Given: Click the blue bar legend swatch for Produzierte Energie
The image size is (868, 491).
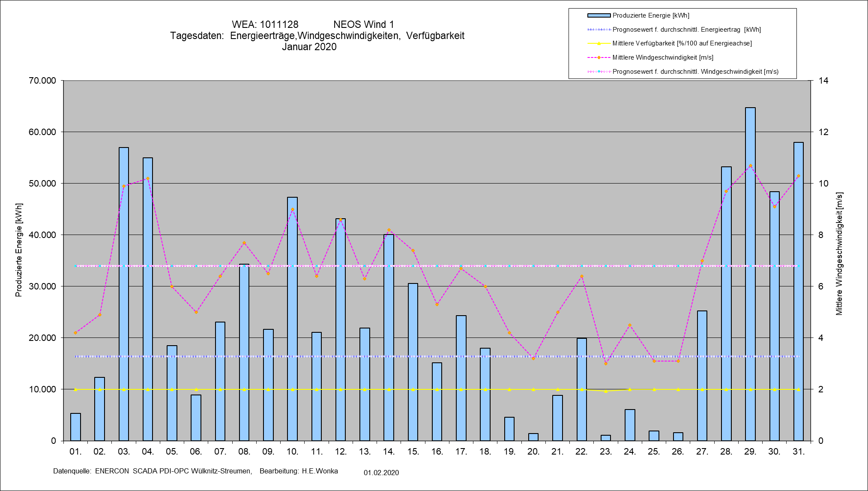Looking at the screenshot, I should pyautogui.click(x=599, y=15).
